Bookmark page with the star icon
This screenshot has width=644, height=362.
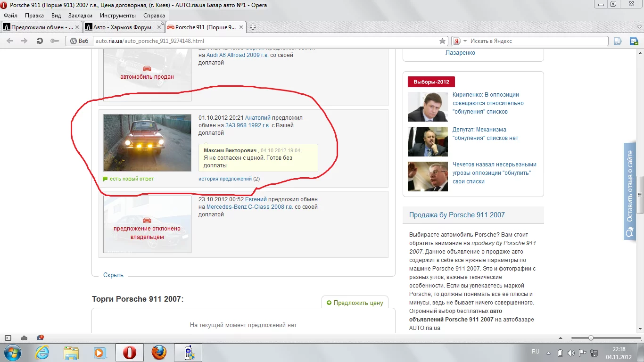click(442, 41)
